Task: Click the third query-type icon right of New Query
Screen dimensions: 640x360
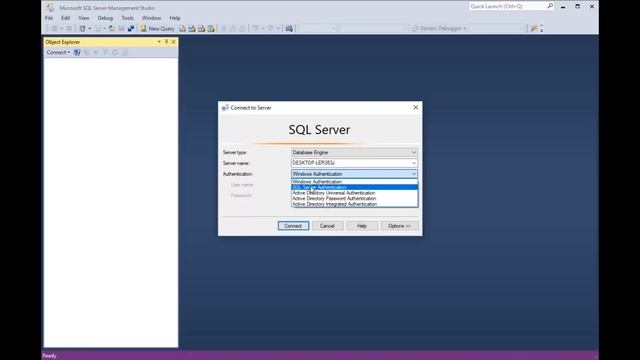Action: coord(201,29)
